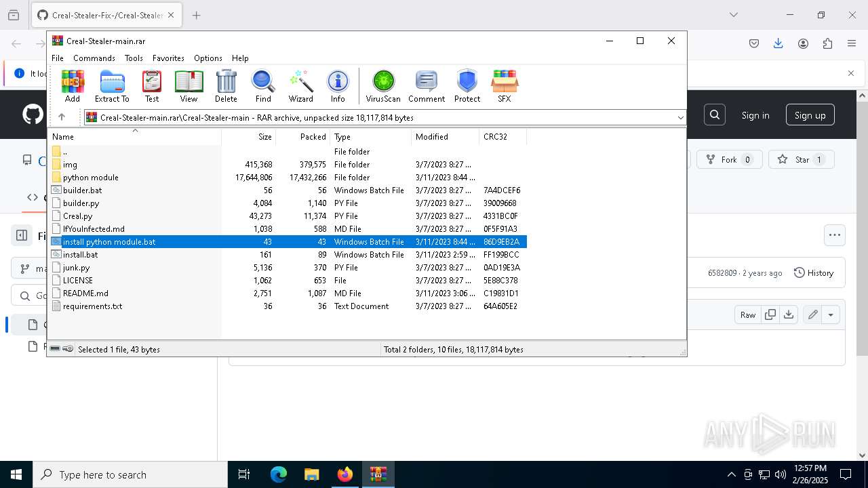
Task: Open the Tools menu
Action: pos(134,58)
